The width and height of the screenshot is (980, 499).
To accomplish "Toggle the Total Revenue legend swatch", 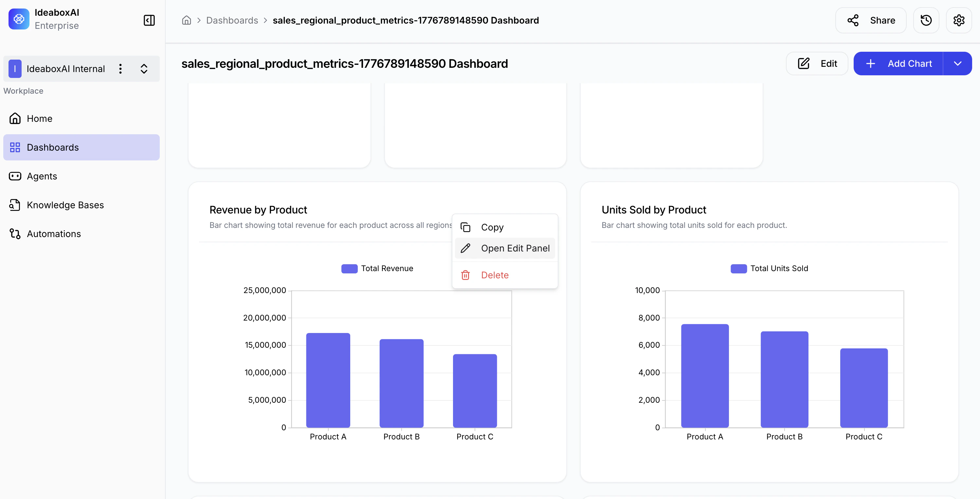I will tap(349, 269).
